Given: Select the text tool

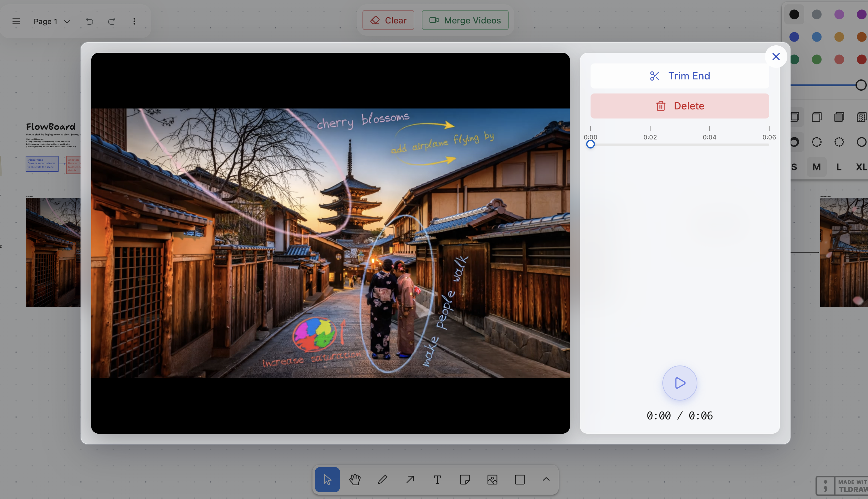Looking at the screenshot, I should pyautogui.click(x=437, y=480).
